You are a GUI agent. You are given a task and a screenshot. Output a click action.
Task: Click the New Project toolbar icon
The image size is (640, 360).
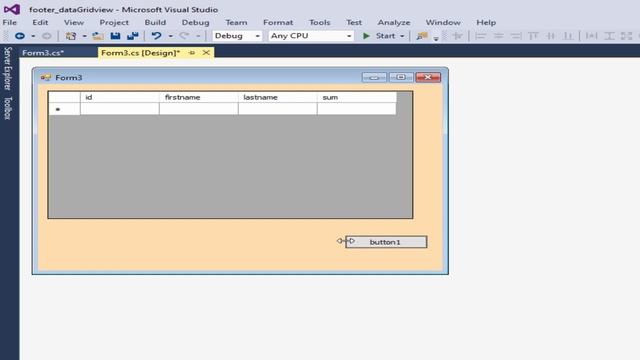click(71, 36)
